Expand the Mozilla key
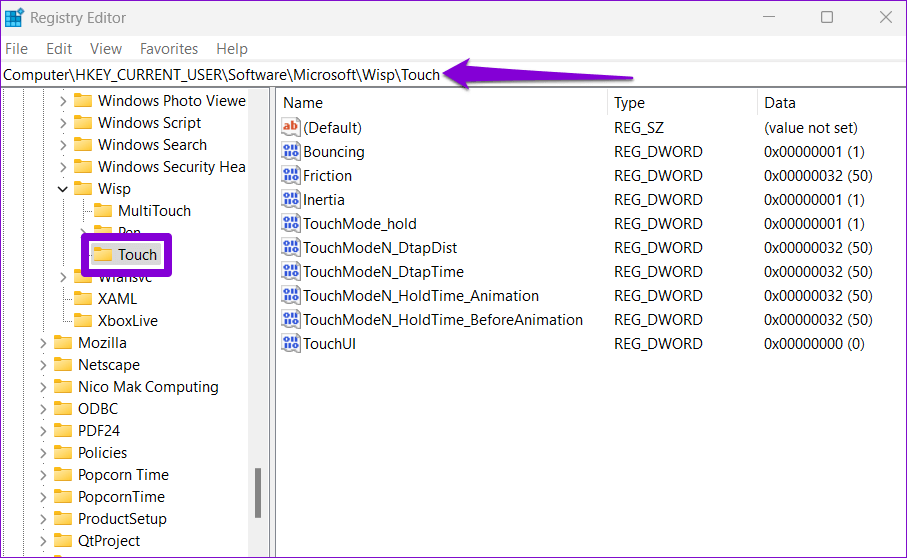907x558 pixels. (43, 343)
